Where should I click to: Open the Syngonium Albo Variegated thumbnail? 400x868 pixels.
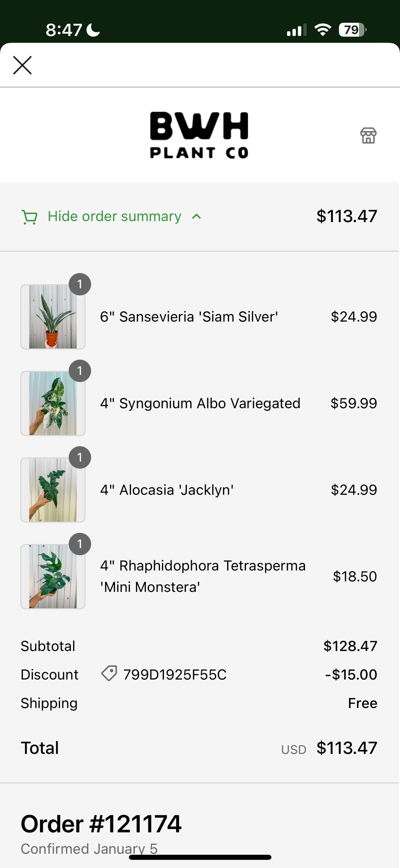pos(53,403)
